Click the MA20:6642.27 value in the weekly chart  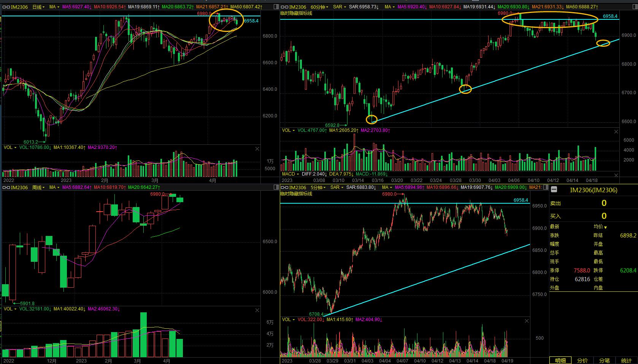point(143,187)
